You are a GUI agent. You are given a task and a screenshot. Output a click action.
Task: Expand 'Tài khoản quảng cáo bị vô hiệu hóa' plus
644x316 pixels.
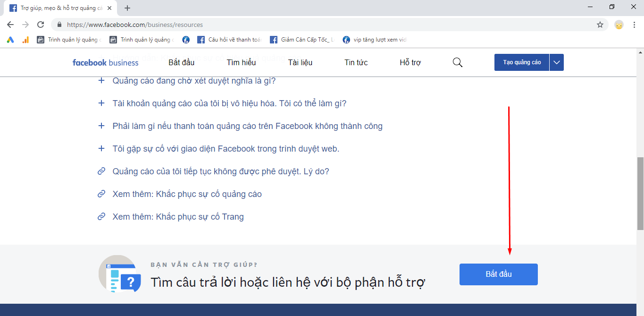tap(101, 103)
